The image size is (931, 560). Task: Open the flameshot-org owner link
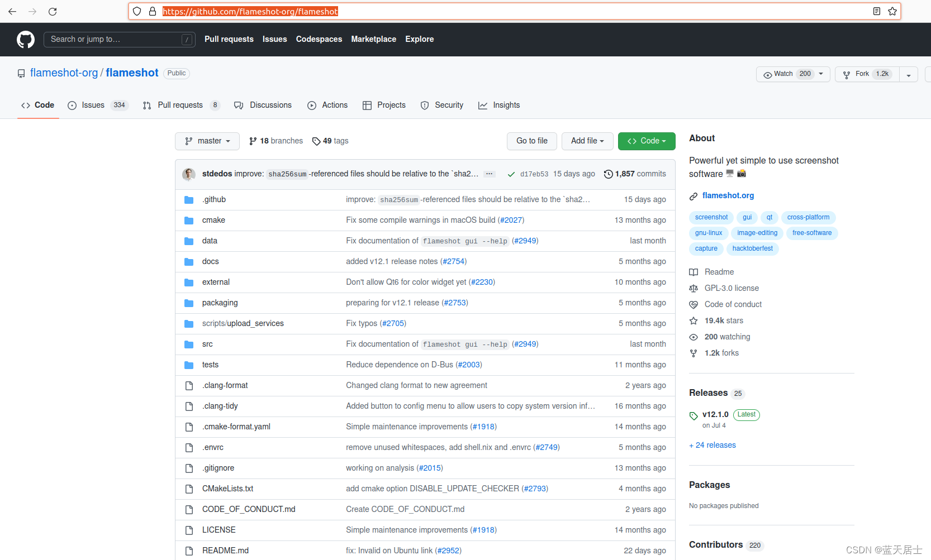click(x=64, y=73)
